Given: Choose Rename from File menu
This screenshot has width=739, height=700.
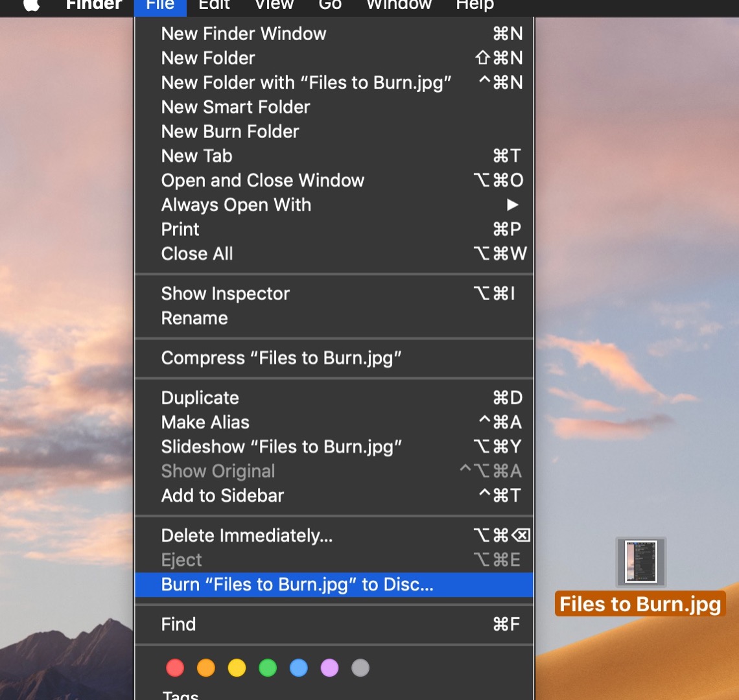Looking at the screenshot, I should click(334, 318).
